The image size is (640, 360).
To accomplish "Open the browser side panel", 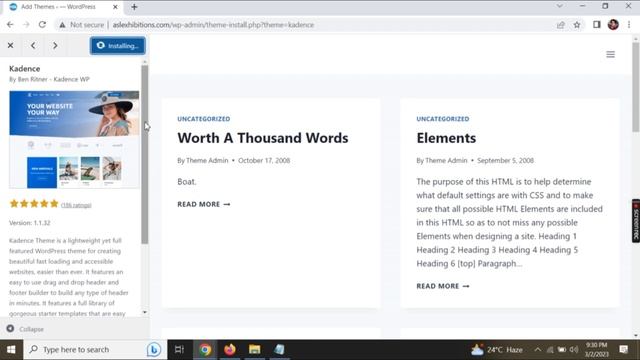I will pyautogui.click(x=597, y=24).
